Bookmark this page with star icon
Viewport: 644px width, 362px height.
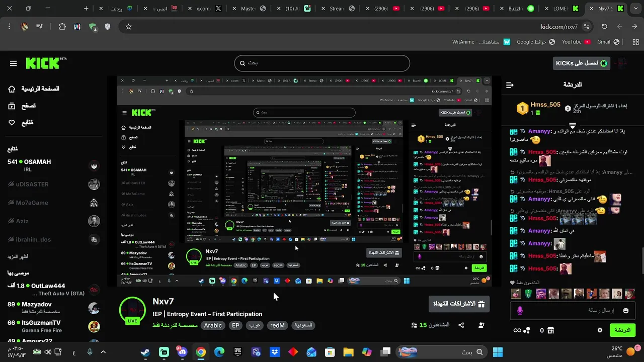click(x=128, y=27)
